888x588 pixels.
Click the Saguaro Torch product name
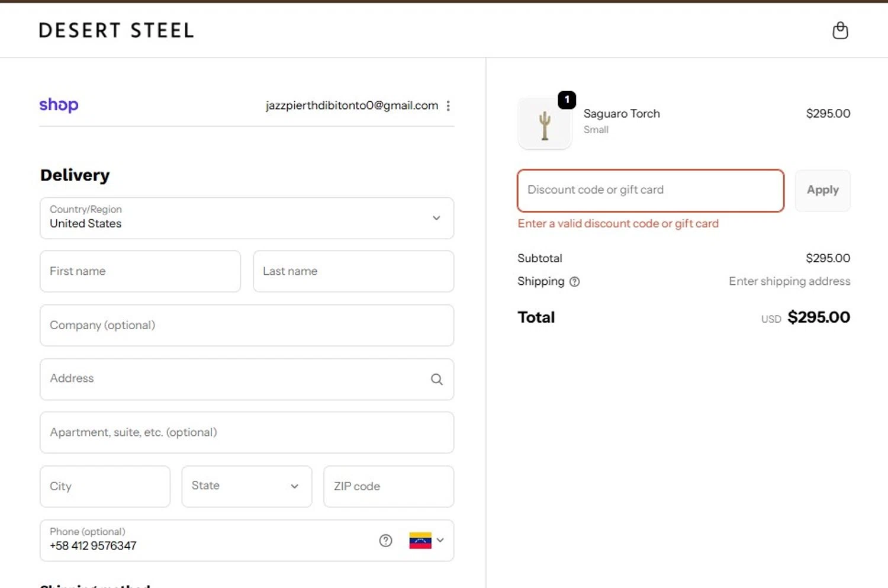(x=622, y=114)
